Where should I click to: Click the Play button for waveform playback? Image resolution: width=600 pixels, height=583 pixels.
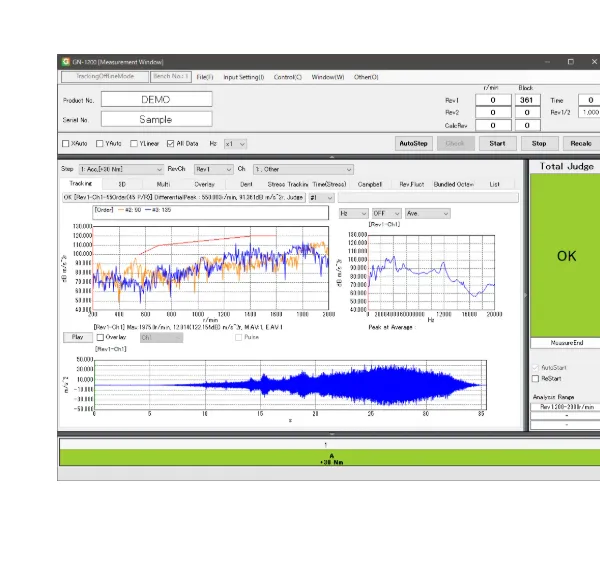pyautogui.click(x=78, y=337)
